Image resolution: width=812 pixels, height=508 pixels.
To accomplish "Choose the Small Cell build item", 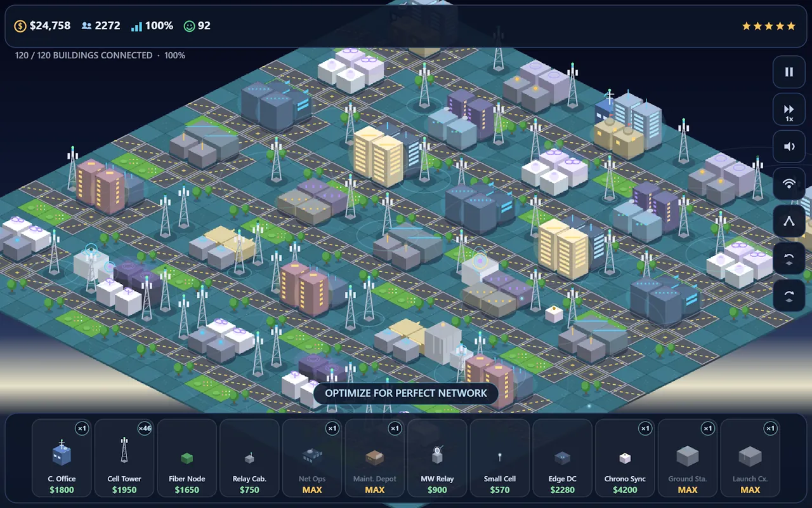I will pyautogui.click(x=500, y=458).
